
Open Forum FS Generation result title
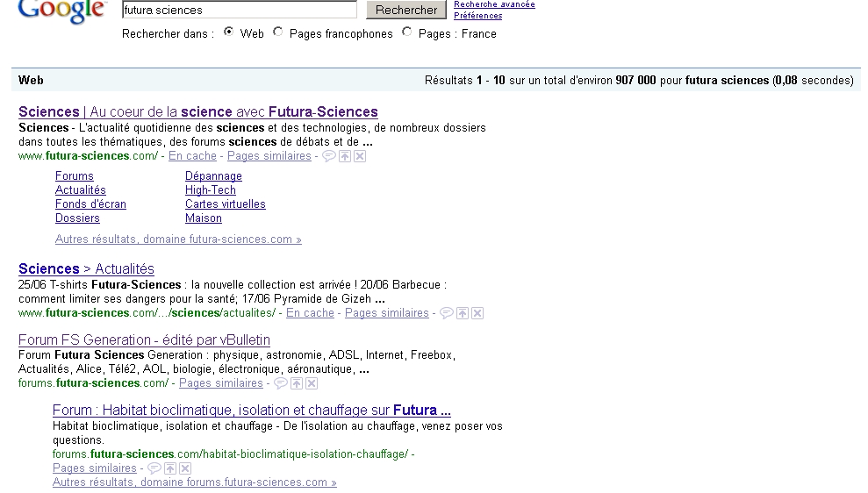tap(145, 339)
